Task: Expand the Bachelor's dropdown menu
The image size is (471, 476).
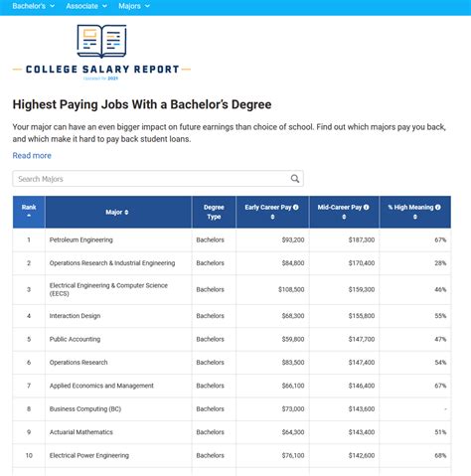Action: coord(34,6)
